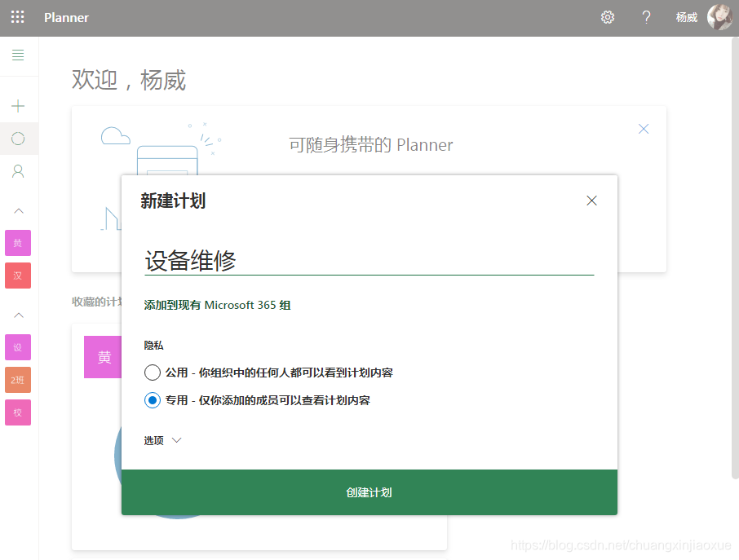Open the 2班 plan tile in sidebar
The image size is (739, 560).
[x=18, y=380]
